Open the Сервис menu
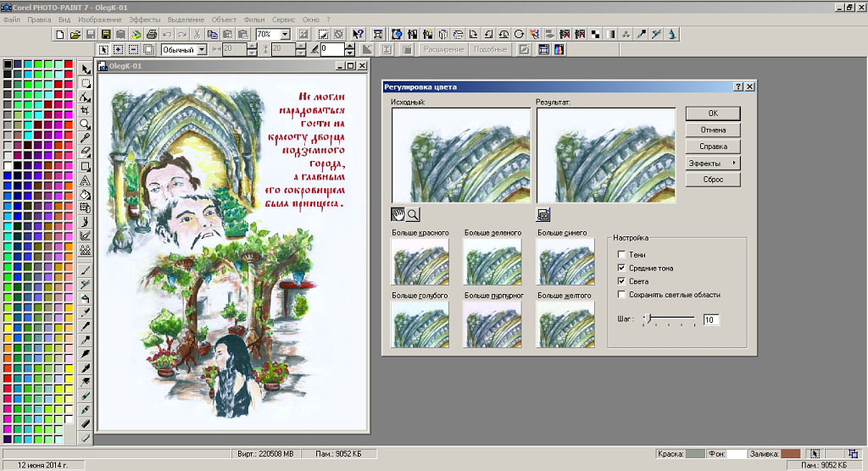The image size is (868, 471). [283, 19]
